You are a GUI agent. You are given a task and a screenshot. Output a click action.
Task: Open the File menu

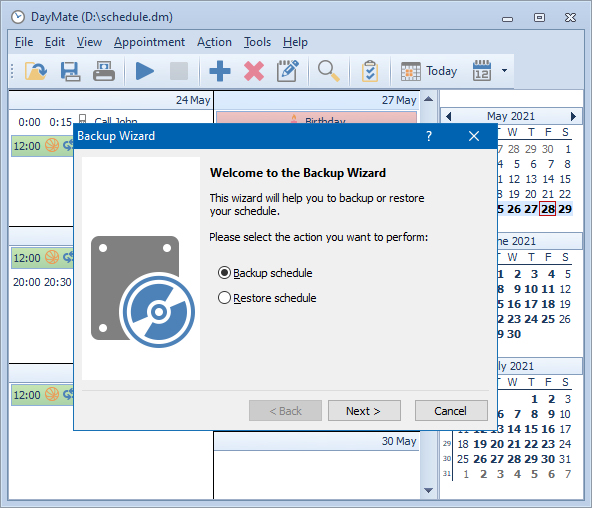(24, 42)
